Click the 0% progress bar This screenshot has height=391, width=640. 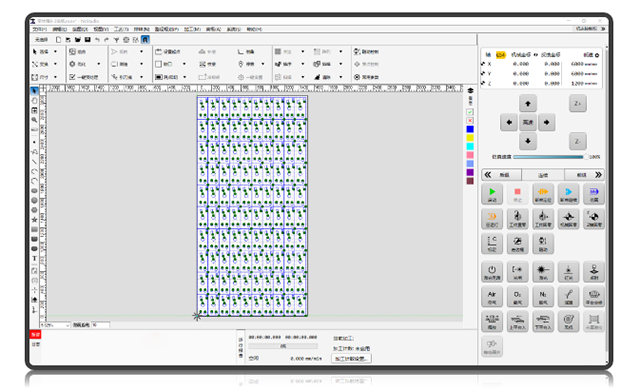click(283, 346)
